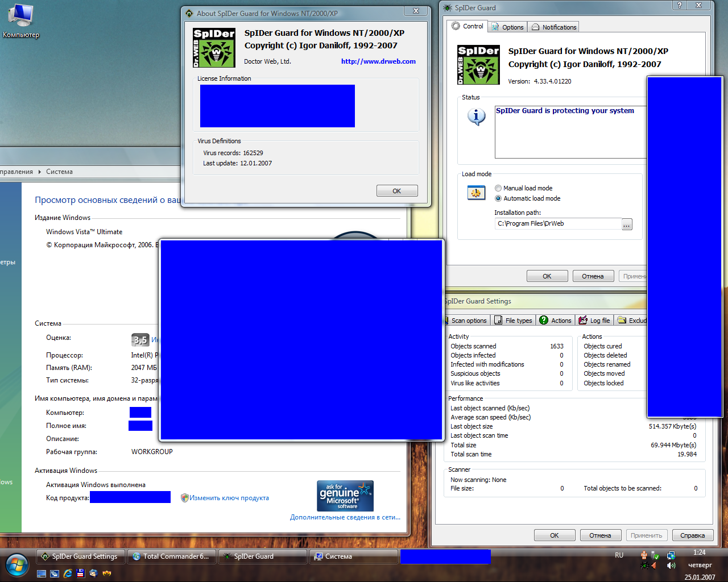Image resolution: width=728 pixels, height=582 pixels.
Task: Click the WORKGROUP workgroup value
Action: point(152,452)
